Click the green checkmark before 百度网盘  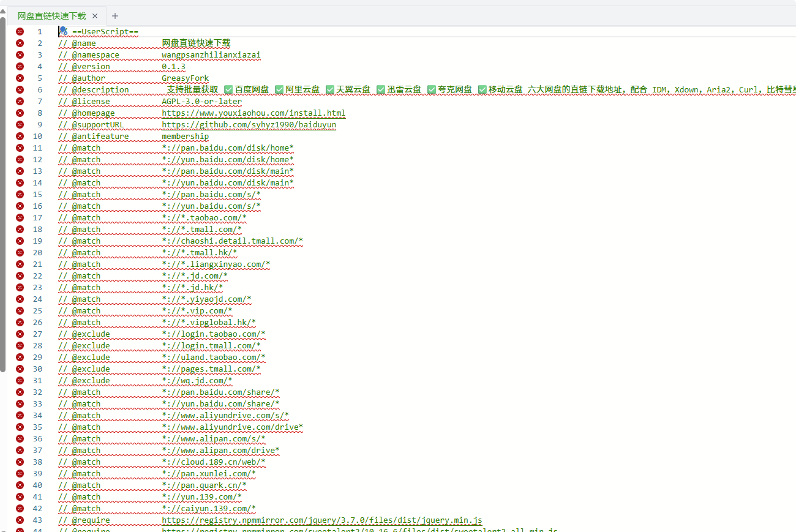pyautogui.click(x=228, y=90)
